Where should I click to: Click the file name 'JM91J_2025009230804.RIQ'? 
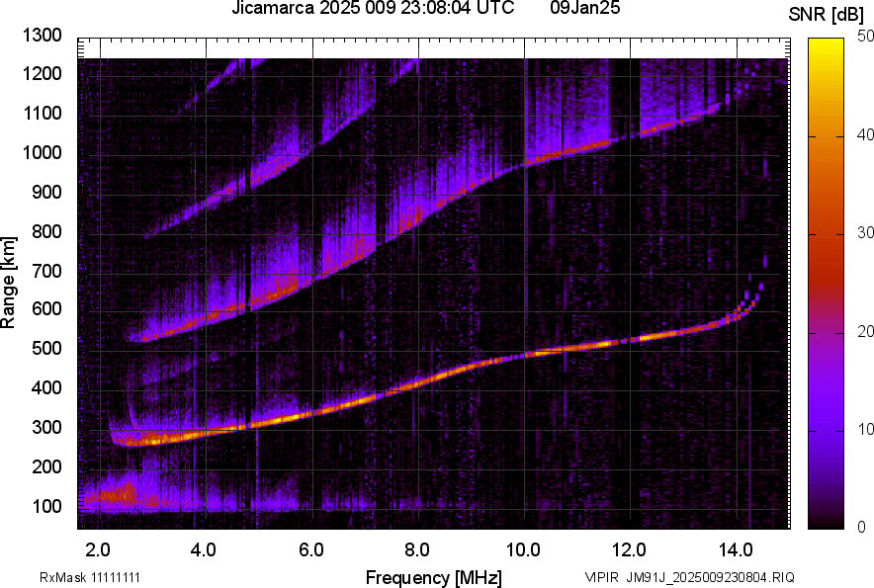coord(710,577)
